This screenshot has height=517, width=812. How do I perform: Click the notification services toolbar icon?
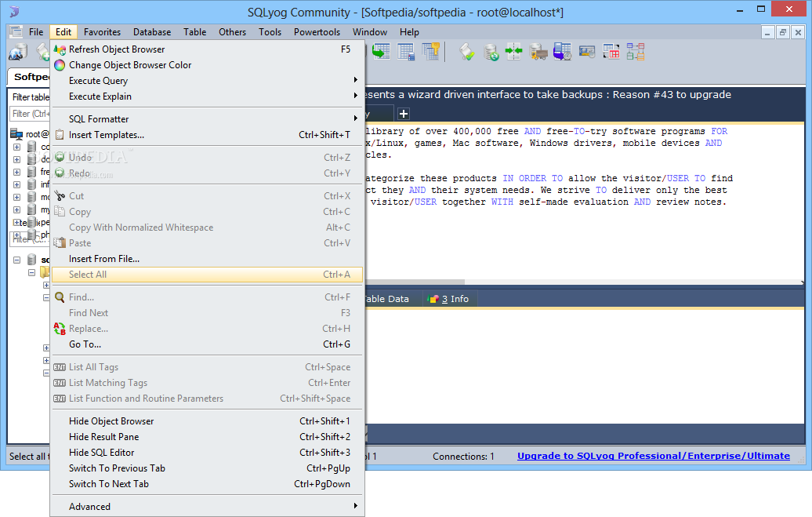tap(587, 52)
